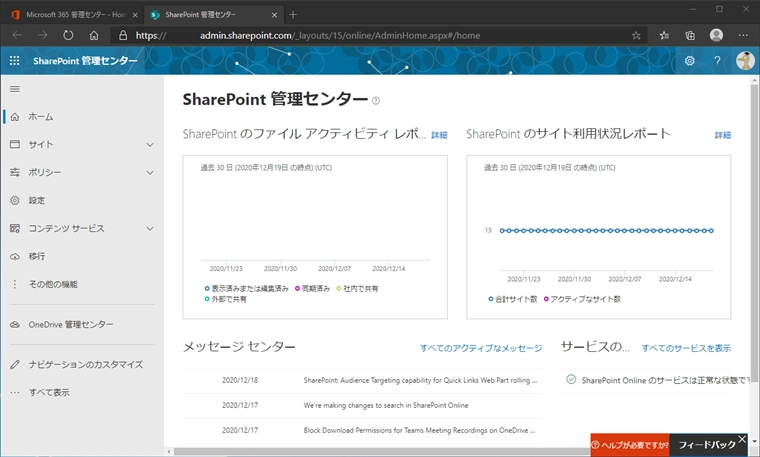Open the app launcher waffle icon
Screen dimensions: 760x457
(x=15, y=61)
